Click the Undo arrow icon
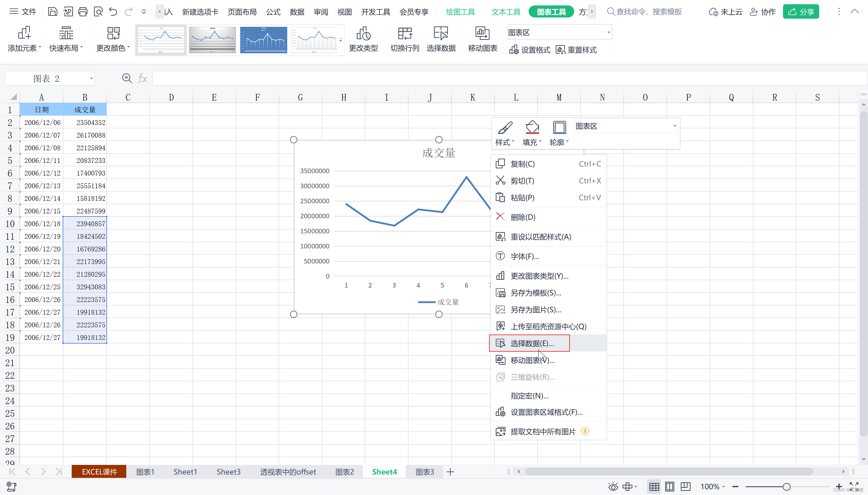Image resolution: width=868 pixels, height=495 pixels. (x=113, y=12)
